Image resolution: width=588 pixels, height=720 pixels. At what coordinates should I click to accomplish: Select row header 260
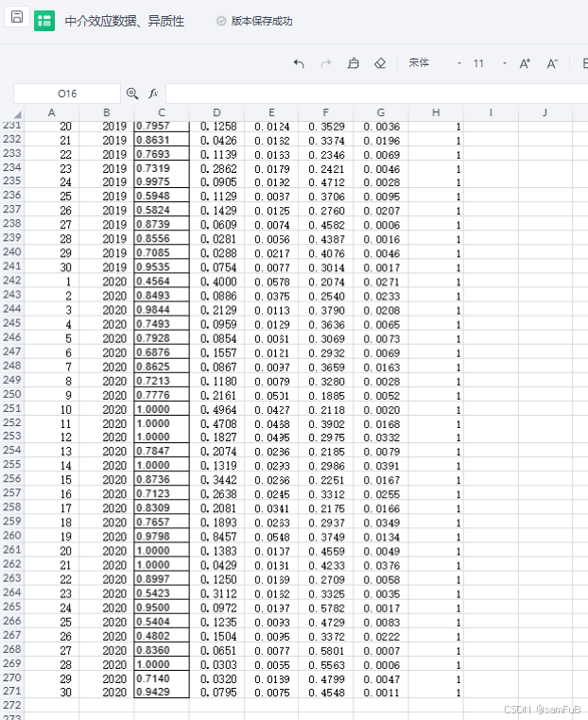tap(12, 536)
